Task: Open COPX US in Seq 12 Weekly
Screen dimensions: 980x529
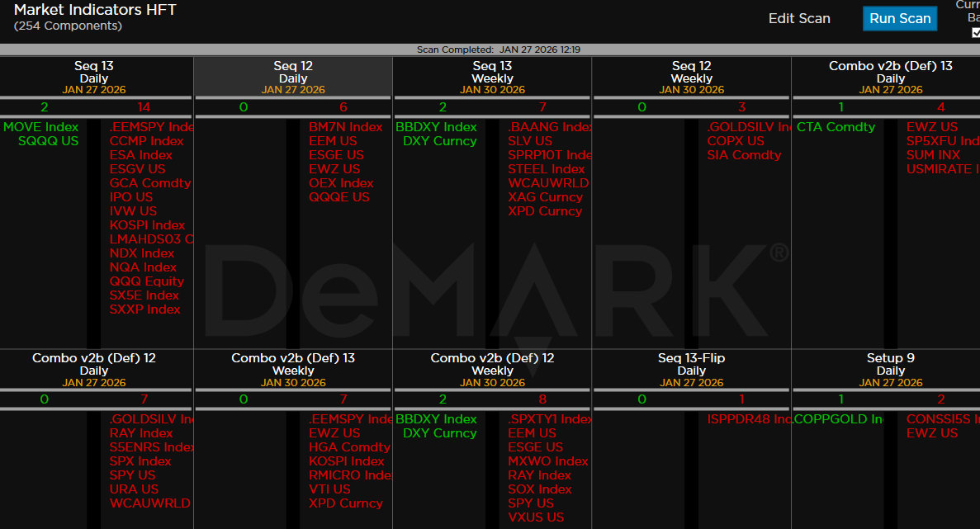Action: point(736,141)
